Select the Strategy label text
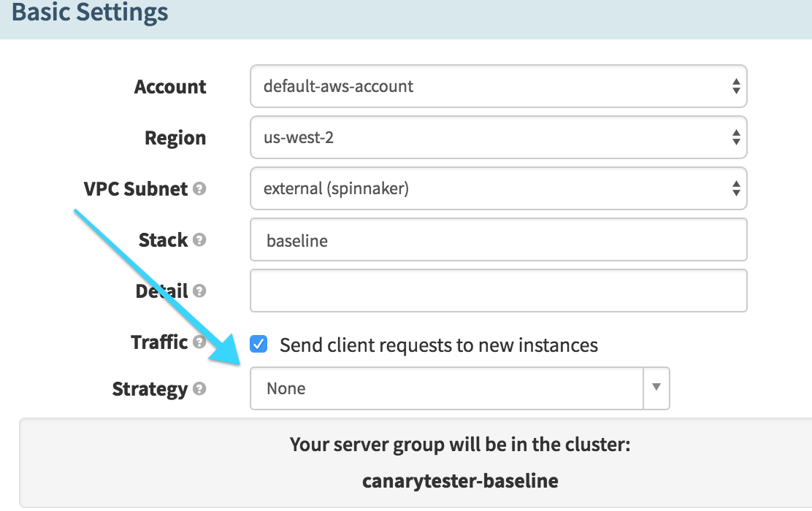Viewport: 812px width, 511px height. coord(150,389)
